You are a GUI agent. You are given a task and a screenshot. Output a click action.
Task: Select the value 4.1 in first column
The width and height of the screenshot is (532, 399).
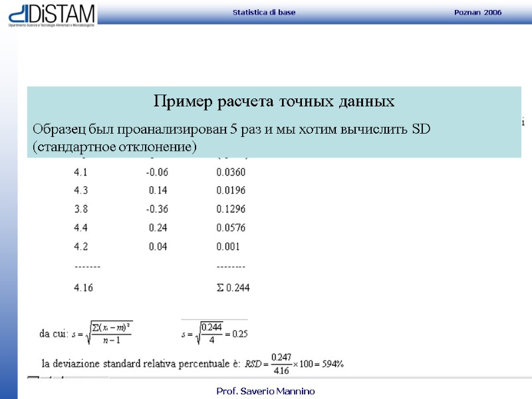[80, 172]
